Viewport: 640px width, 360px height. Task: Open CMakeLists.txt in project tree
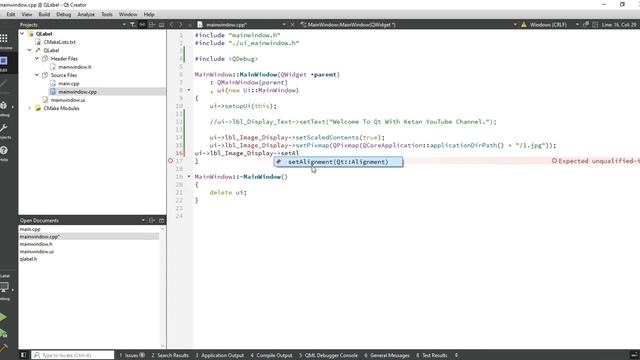tap(60, 42)
